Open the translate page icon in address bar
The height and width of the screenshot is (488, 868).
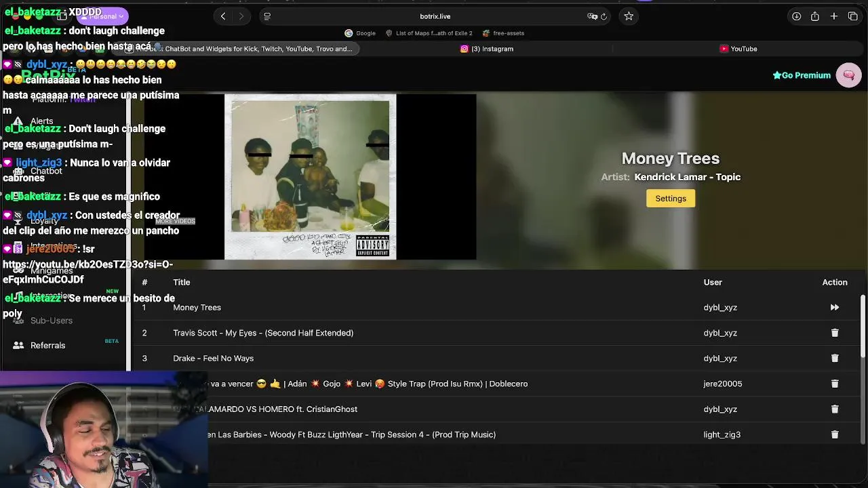click(x=592, y=16)
